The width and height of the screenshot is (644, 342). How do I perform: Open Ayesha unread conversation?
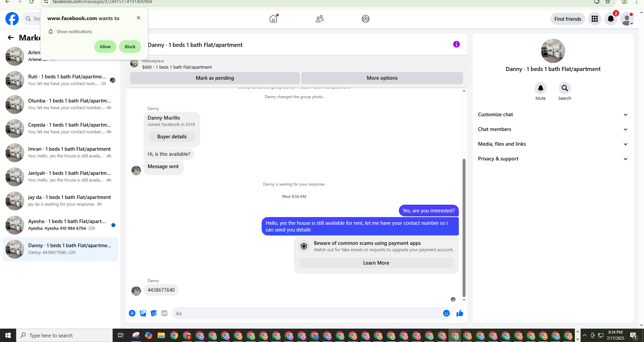pyautogui.click(x=60, y=225)
